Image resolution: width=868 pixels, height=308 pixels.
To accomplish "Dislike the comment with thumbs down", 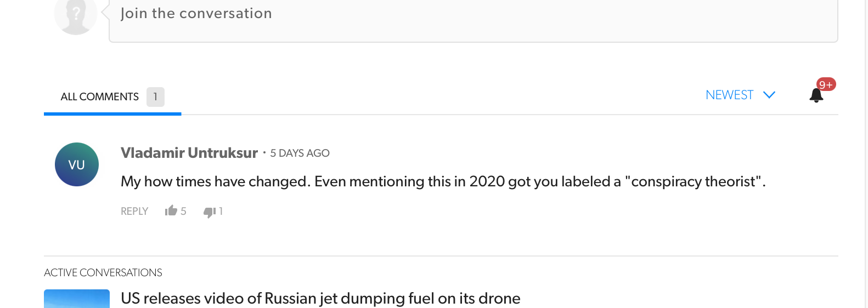I will tap(209, 212).
